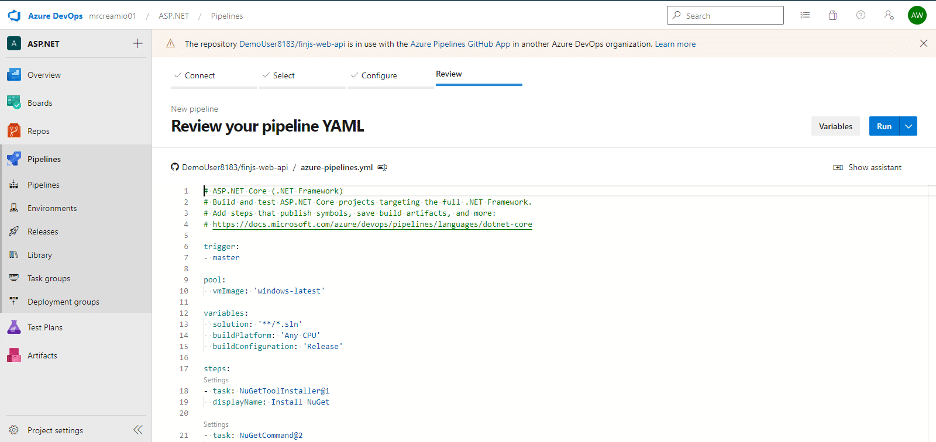Click the 'displayName: Install NuGet' line
This screenshot has width=936, height=442.
click(270, 402)
